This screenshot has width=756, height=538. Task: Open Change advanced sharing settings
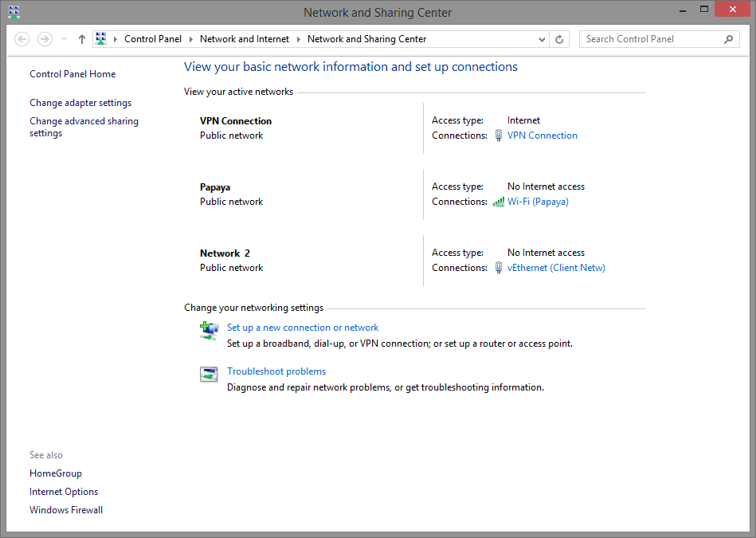(x=84, y=127)
